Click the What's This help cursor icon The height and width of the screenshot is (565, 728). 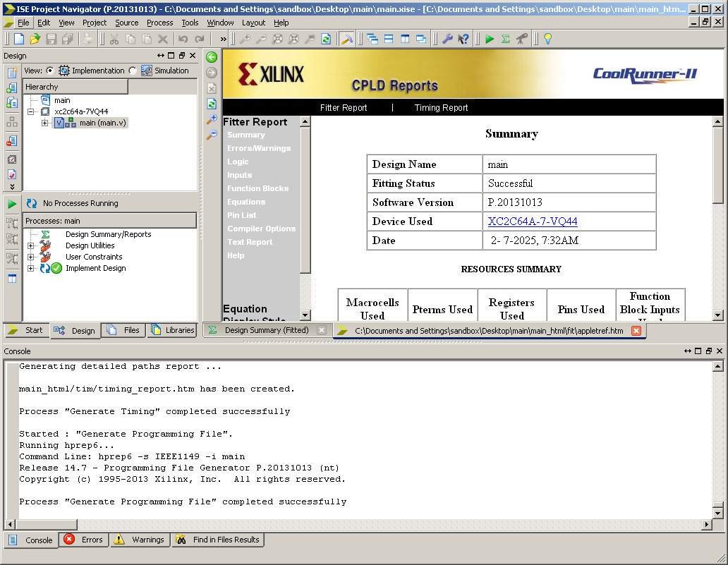[463, 39]
